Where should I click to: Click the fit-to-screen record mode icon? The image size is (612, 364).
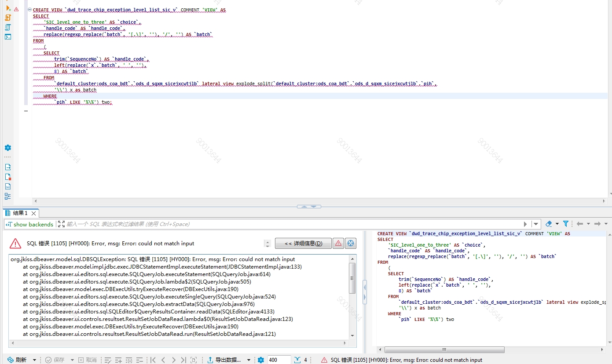click(194, 360)
